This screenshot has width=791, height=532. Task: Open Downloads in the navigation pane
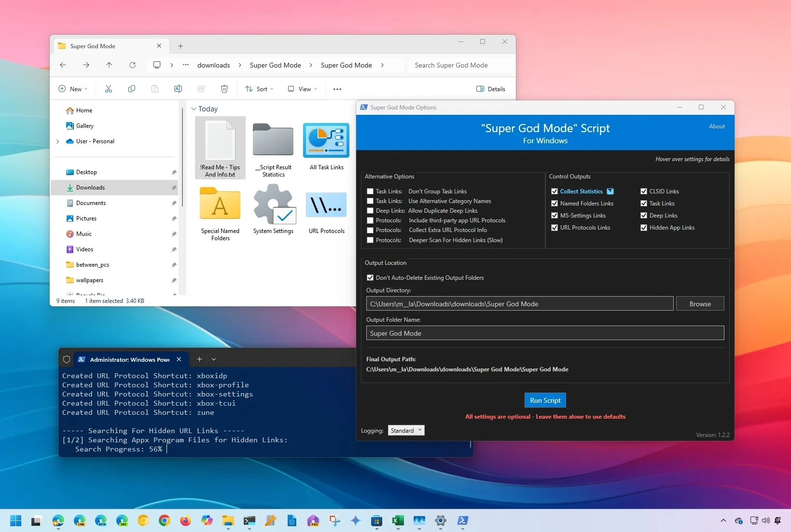[114, 188]
